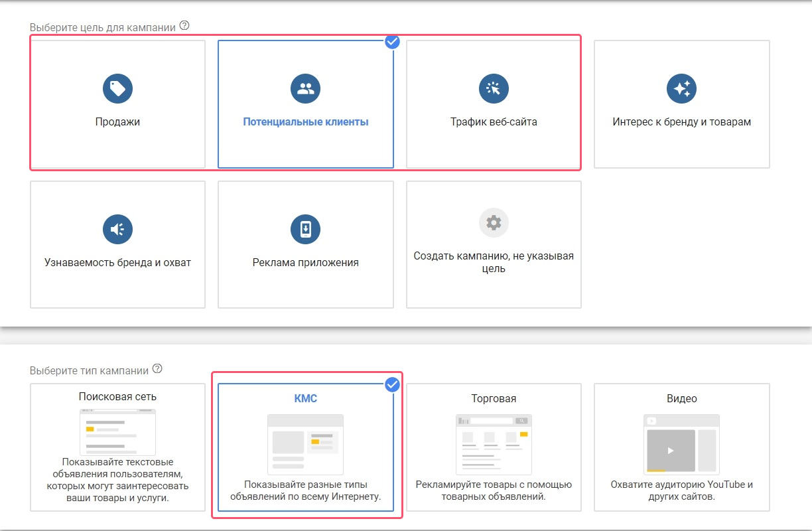Click the Выберите тип кампании heading
812x531 pixels.
click(90, 370)
